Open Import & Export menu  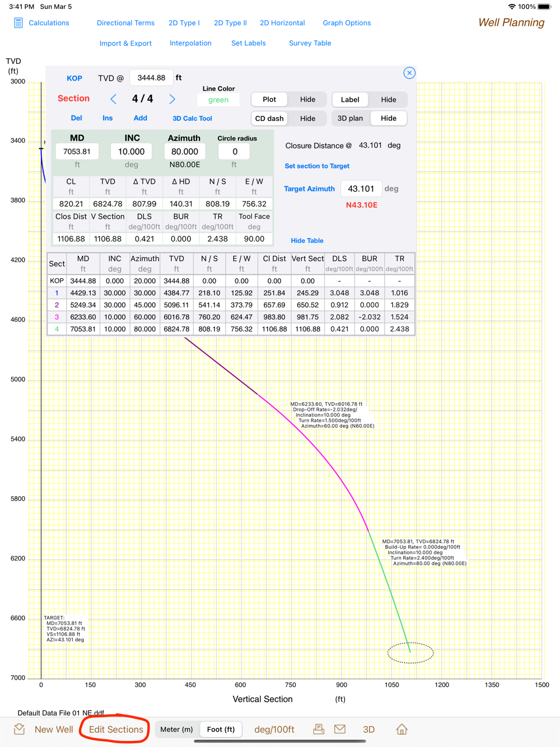click(125, 43)
